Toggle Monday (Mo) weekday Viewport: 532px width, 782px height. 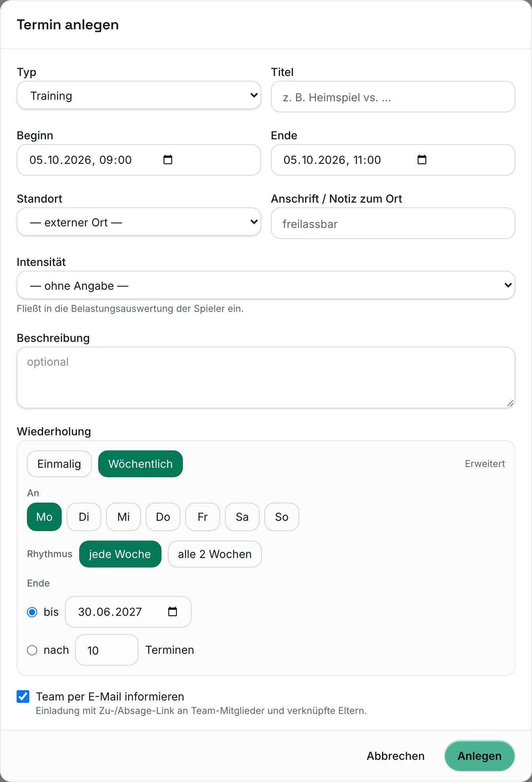click(x=44, y=517)
